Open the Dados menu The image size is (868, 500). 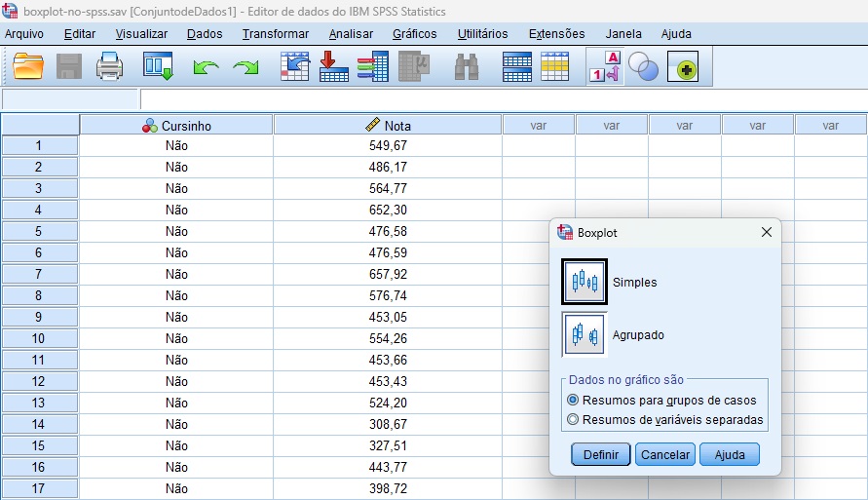tap(205, 34)
